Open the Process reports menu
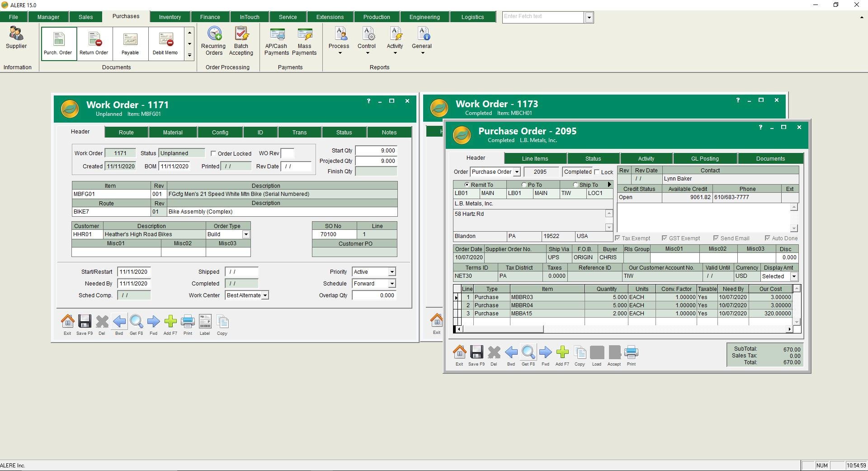This screenshot has height=471, width=868. [339, 42]
